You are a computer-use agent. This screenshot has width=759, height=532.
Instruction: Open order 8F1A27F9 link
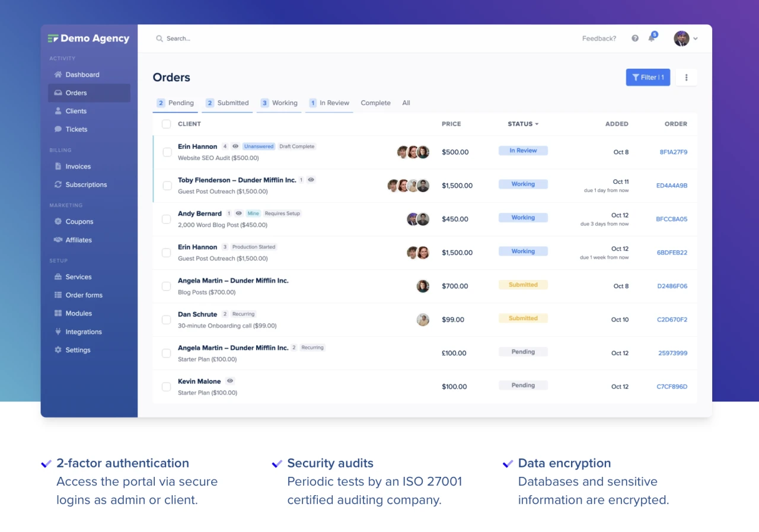click(674, 152)
